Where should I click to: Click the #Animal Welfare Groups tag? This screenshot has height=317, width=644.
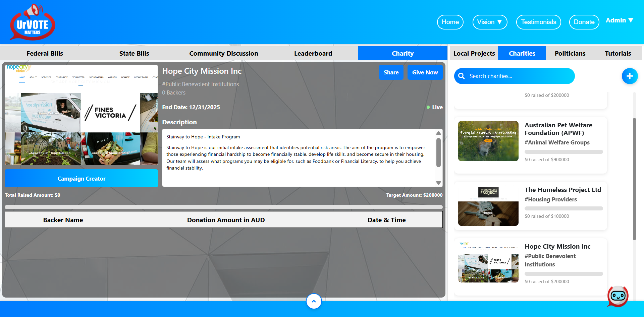557,142
